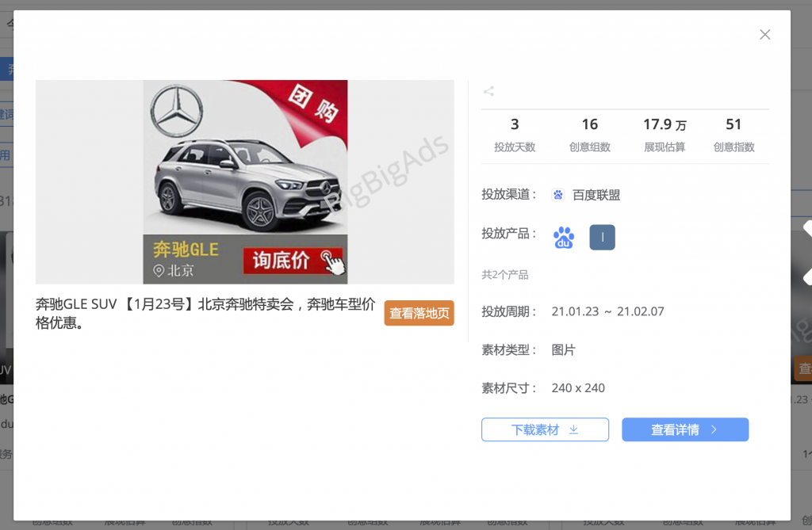Screen dimensions: 812x530
Task: Click the 询底价 button in the ad image
Action: (x=293, y=261)
